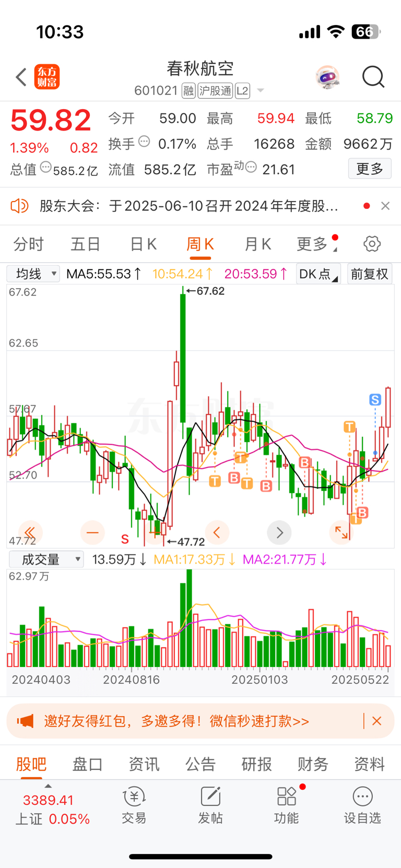The width and height of the screenshot is (401, 868).
Task: Switch to 公告 tab
Action: [x=200, y=764]
